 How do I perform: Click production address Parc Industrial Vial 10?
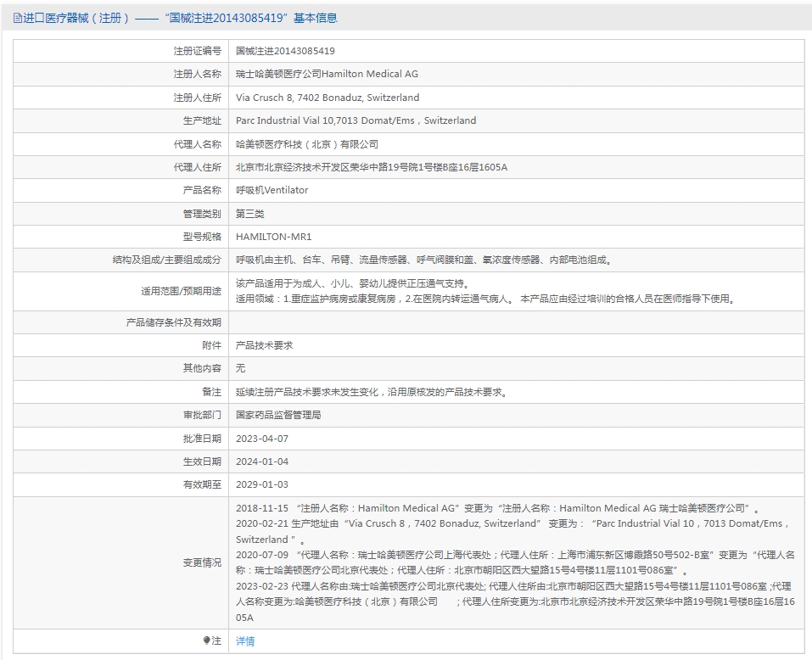click(356, 120)
